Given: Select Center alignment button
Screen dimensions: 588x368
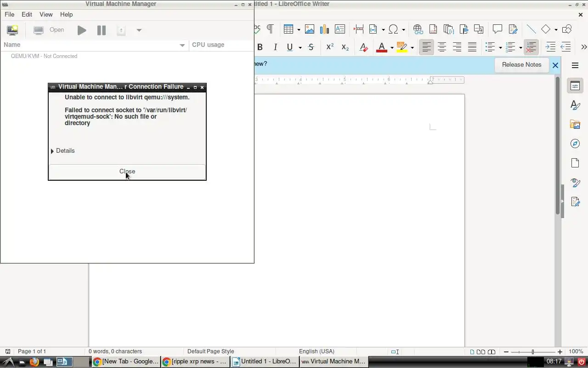Looking at the screenshot, I should tap(442, 47).
